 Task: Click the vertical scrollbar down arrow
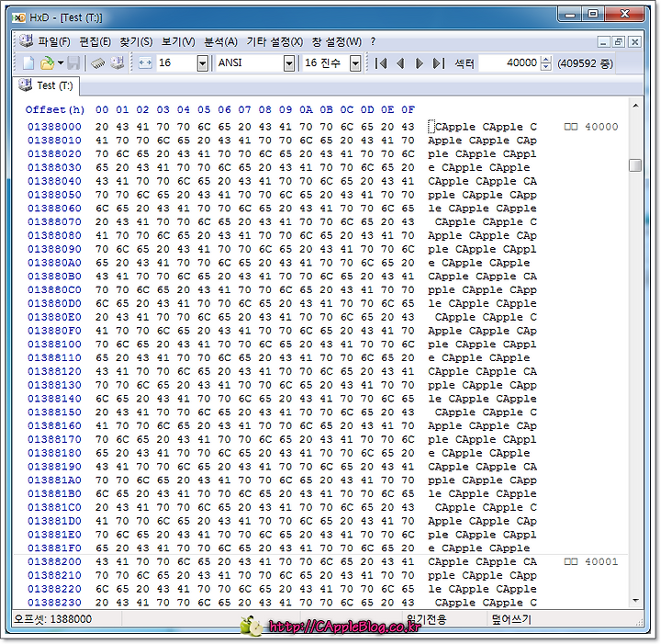635,600
